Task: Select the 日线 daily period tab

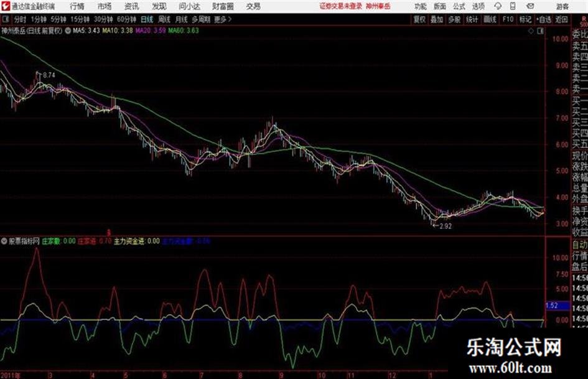Action: point(147,19)
